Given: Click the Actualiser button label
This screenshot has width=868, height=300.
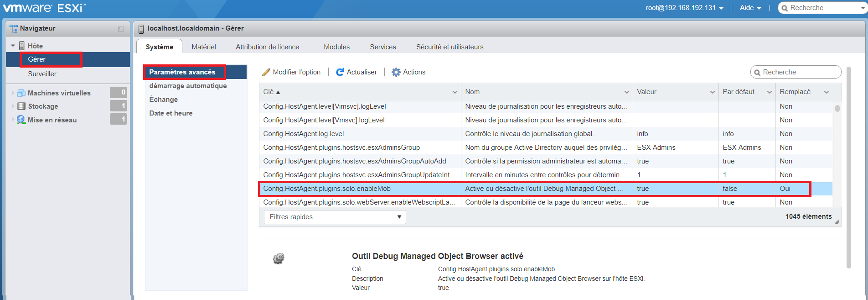Looking at the screenshot, I should tap(362, 72).
